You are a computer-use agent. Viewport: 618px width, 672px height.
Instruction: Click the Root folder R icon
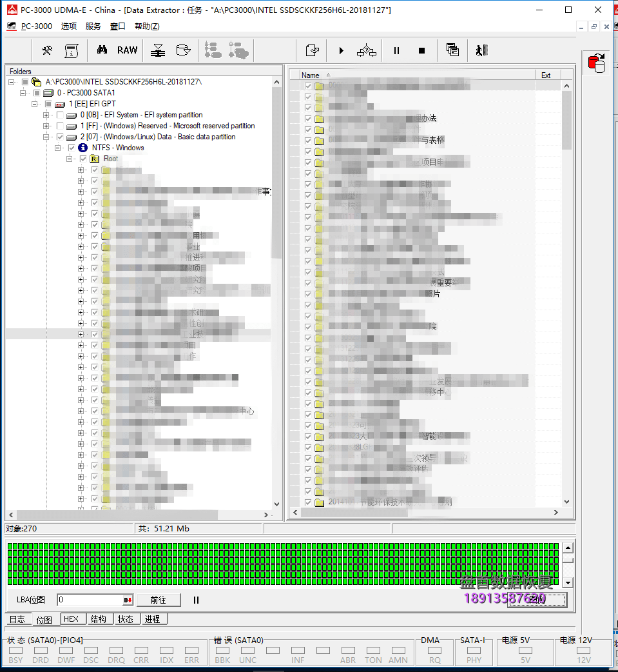[94, 159]
